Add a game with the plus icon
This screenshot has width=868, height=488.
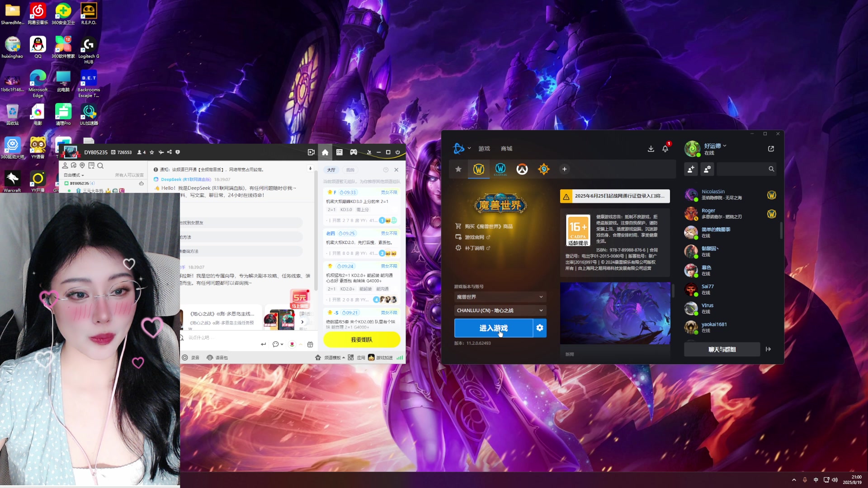tap(564, 169)
